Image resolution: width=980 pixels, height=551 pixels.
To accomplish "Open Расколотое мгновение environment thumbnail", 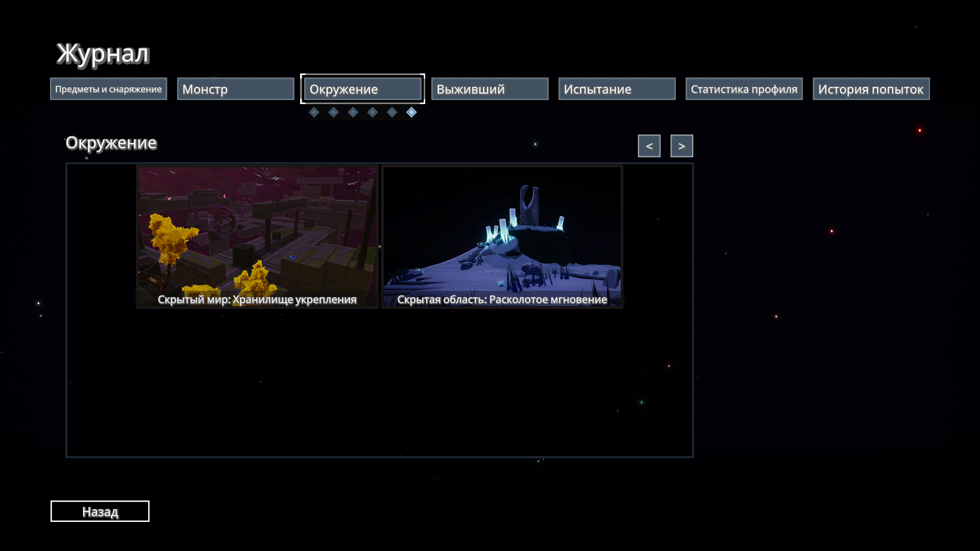I will click(x=502, y=230).
